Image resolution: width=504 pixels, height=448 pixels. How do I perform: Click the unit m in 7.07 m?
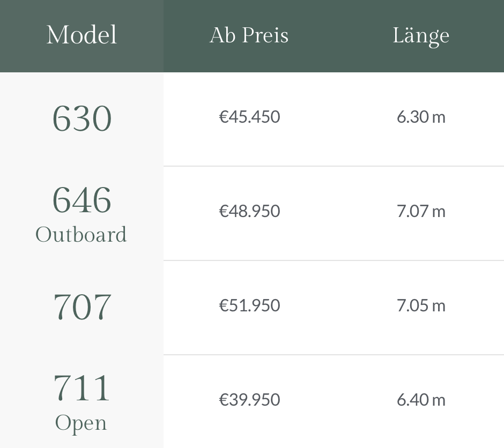pos(439,212)
